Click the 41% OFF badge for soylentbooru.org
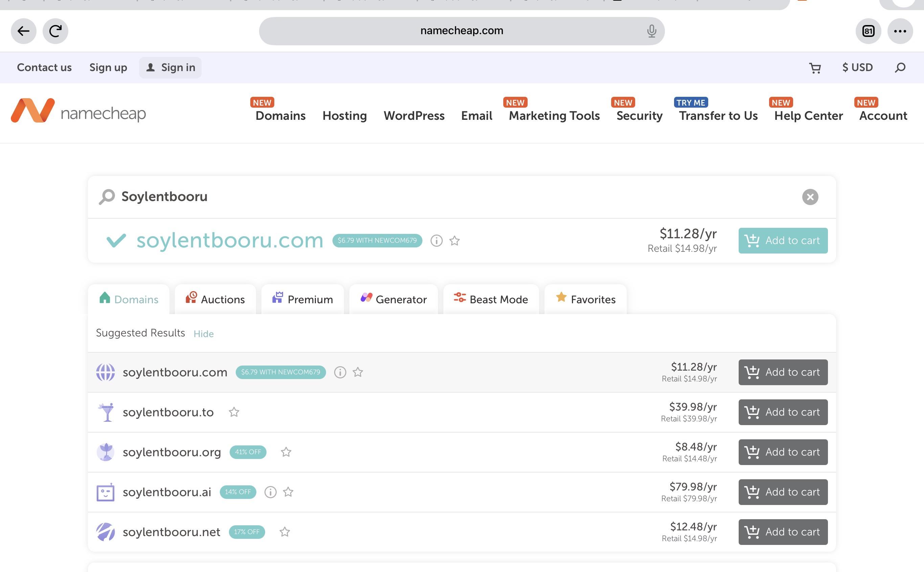This screenshot has height=572, width=924. pos(248,452)
